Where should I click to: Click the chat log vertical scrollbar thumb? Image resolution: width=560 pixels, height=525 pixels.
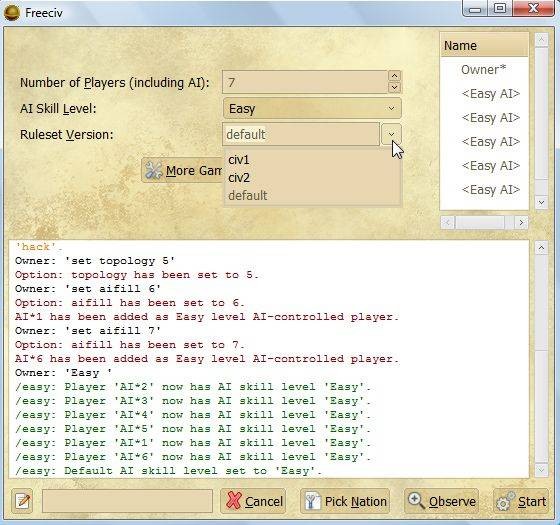[541, 406]
